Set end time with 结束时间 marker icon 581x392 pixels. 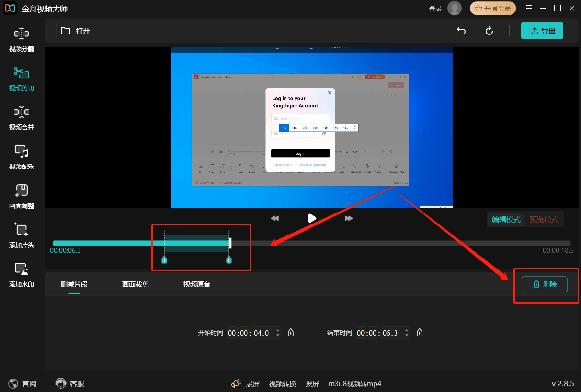click(x=420, y=333)
